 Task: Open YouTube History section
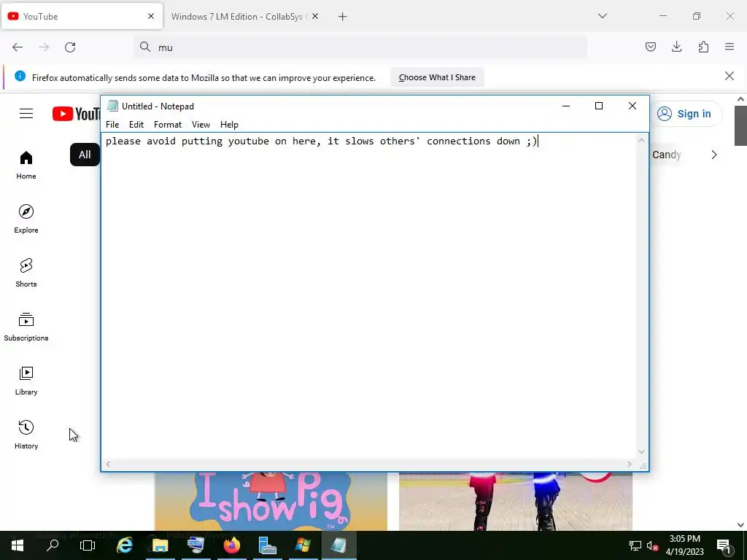(26, 435)
